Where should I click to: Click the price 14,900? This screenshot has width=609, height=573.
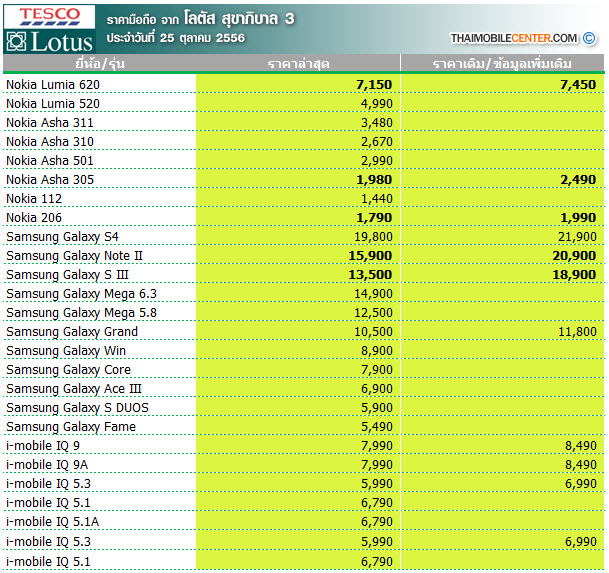click(x=373, y=294)
